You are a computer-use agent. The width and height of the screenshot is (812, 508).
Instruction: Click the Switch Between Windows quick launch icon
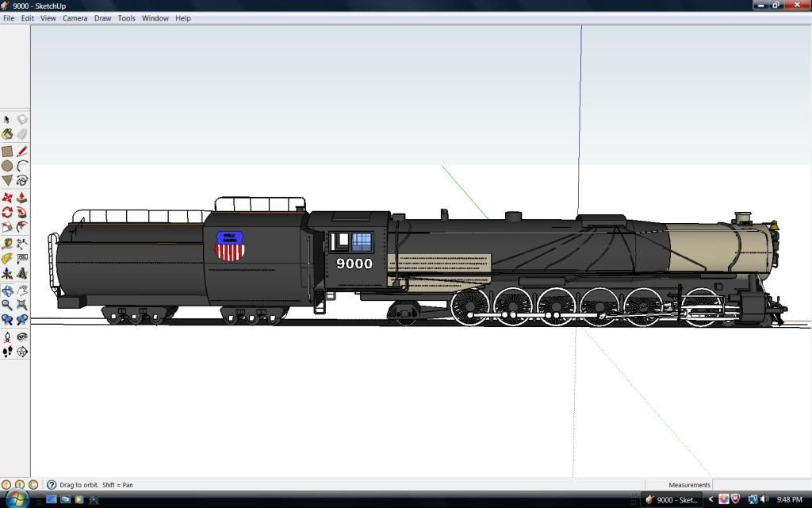[x=65, y=499]
